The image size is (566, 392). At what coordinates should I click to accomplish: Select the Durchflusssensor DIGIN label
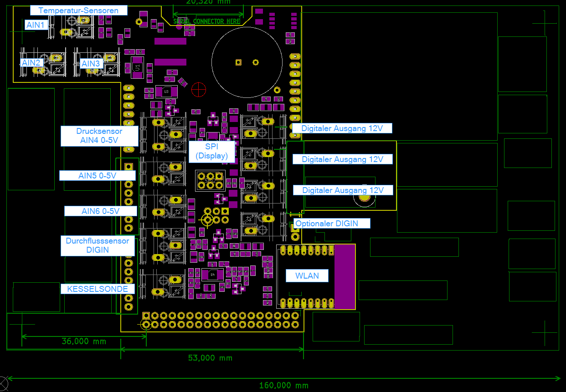pyautogui.click(x=98, y=245)
